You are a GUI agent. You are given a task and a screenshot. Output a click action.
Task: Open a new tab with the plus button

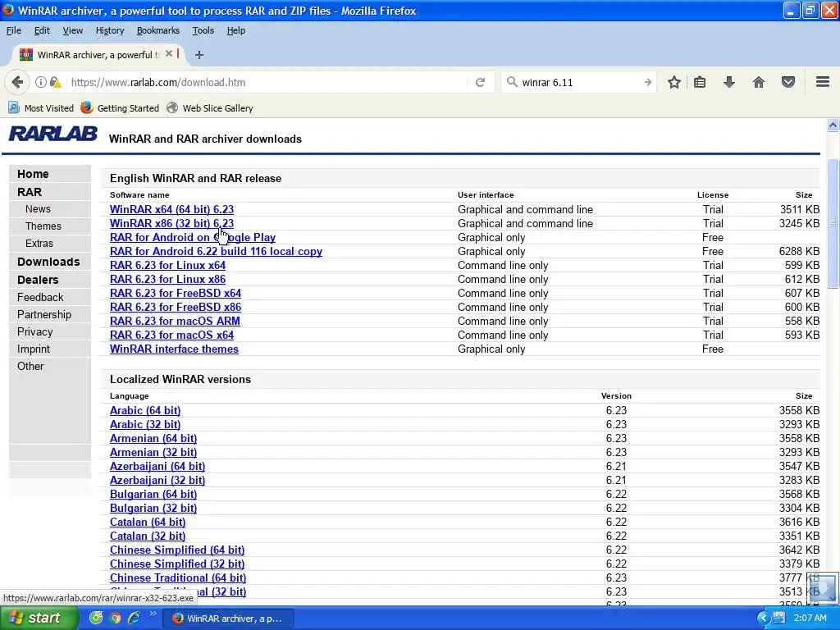[199, 55]
